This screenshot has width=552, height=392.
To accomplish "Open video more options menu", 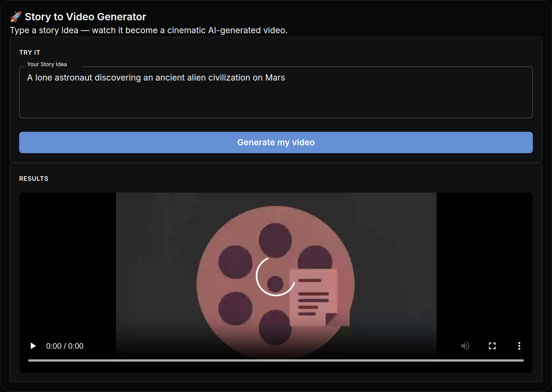I will [x=519, y=346].
